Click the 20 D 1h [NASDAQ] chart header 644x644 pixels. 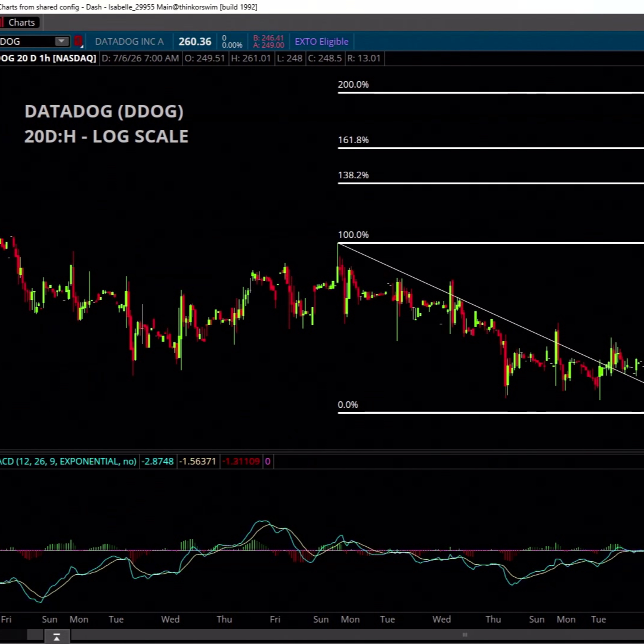pos(48,58)
